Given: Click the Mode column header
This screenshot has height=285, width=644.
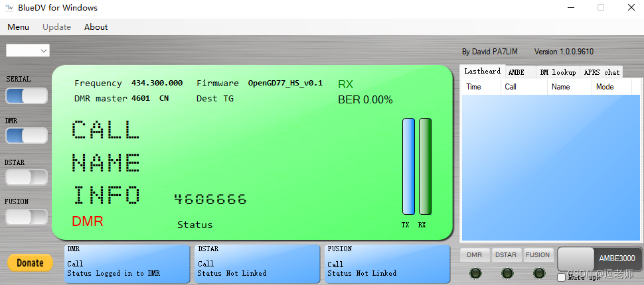Looking at the screenshot, I should (611, 87).
